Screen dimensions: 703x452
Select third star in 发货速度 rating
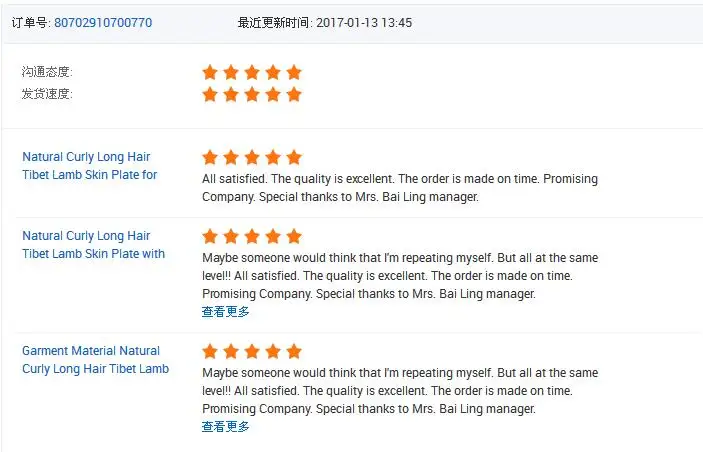click(x=252, y=94)
